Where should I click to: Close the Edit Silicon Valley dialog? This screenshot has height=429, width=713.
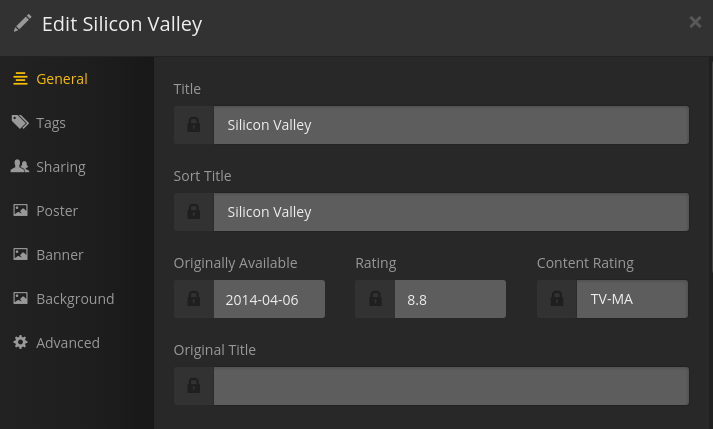tap(695, 22)
